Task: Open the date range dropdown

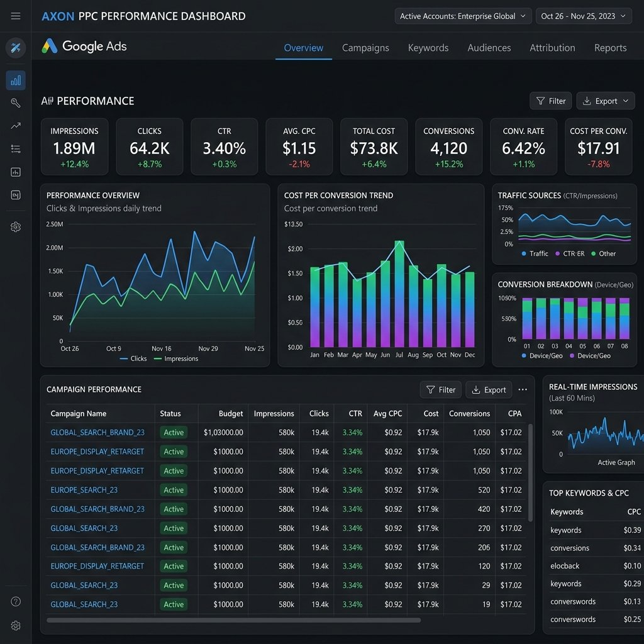Action: tap(583, 16)
